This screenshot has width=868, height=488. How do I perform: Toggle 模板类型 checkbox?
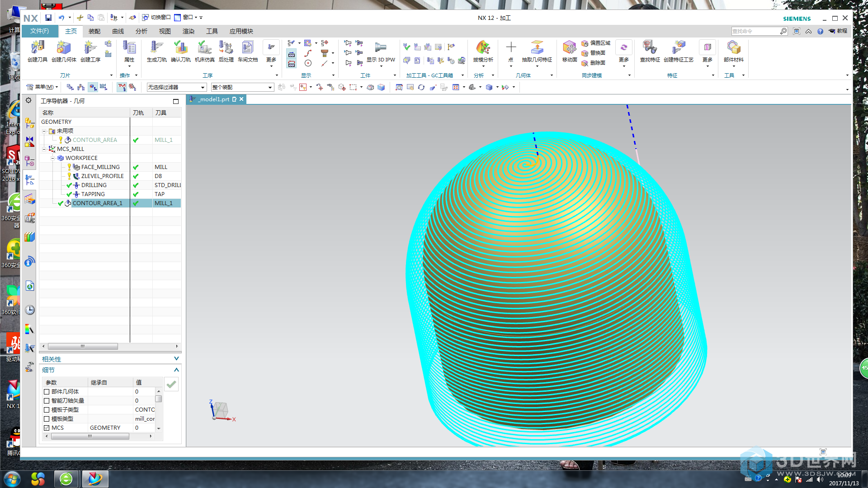(47, 419)
